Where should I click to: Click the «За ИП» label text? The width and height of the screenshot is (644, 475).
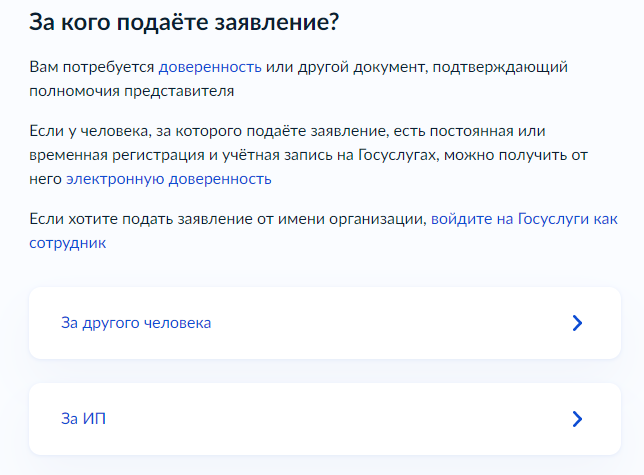point(84,419)
